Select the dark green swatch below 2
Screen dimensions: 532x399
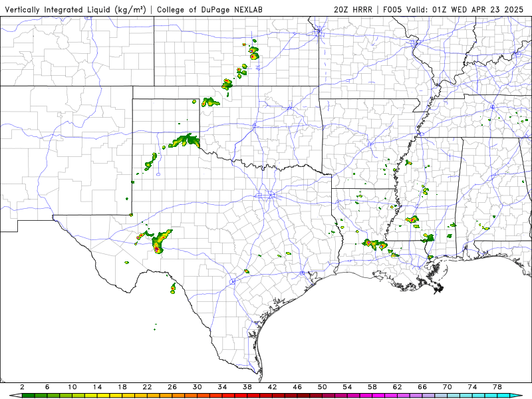(28, 396)
